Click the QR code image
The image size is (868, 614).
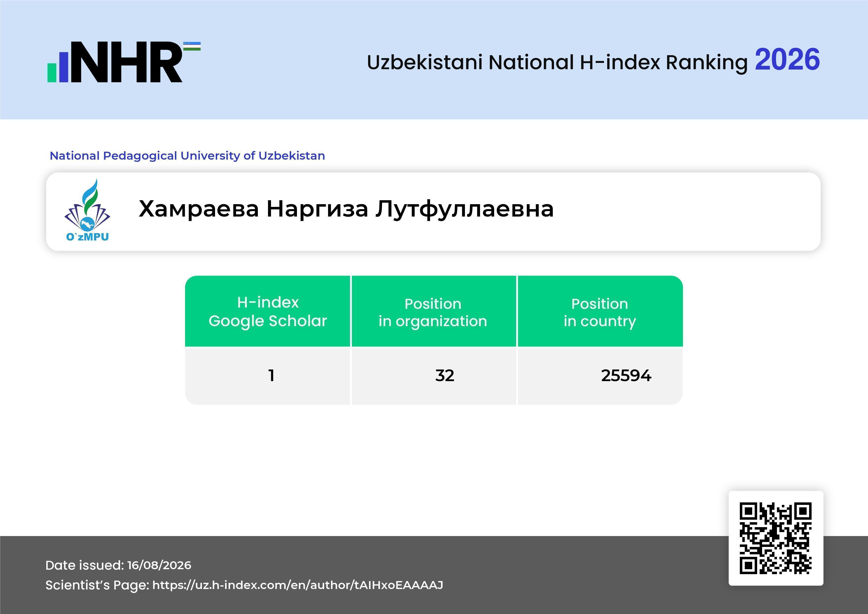coord(776,538)
